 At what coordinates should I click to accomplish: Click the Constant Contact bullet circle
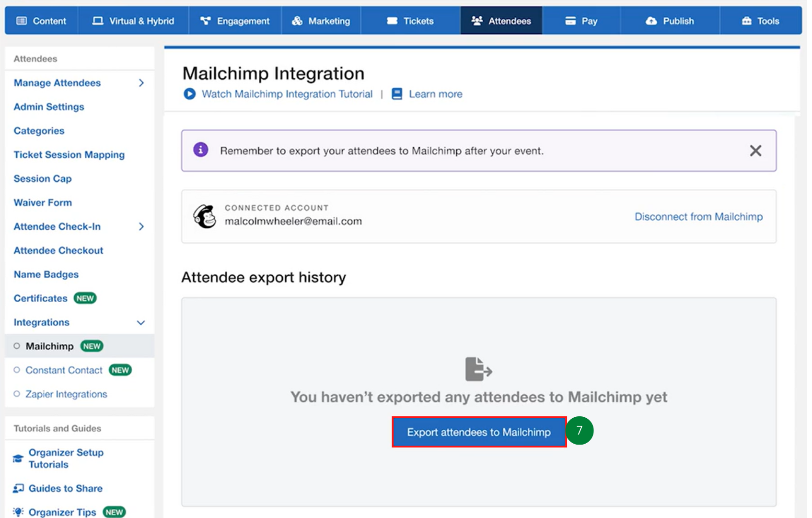click(17, 370)
